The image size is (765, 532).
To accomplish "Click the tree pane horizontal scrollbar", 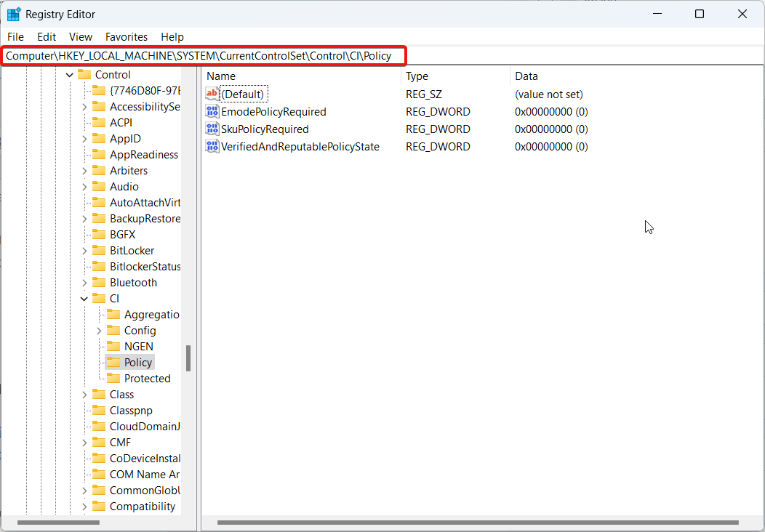I will tap(59, 523).
